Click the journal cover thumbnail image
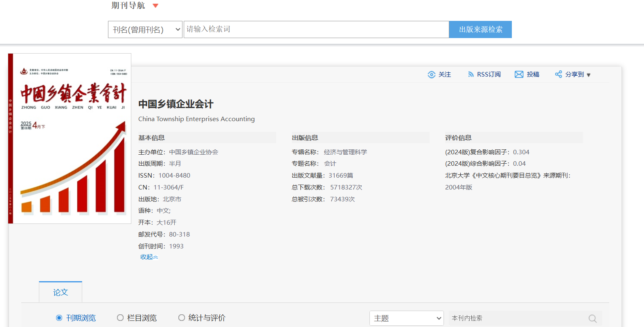 click(70, 138)
